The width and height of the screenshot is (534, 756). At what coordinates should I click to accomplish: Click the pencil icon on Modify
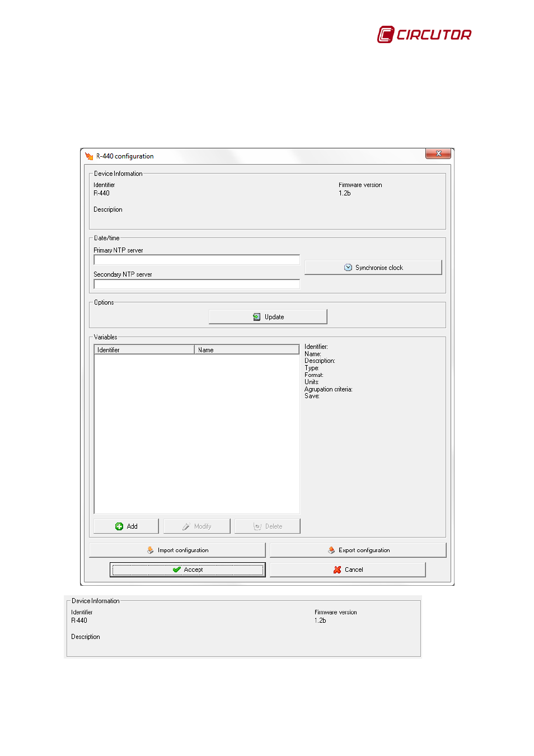(x=186, y=526)
